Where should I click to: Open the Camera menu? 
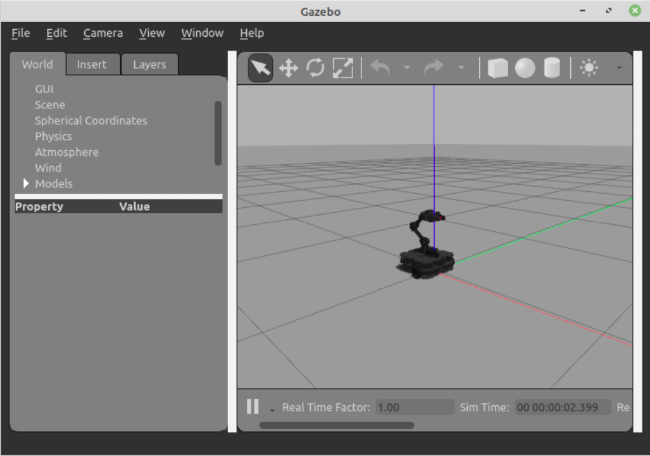click(x=103, y=33)
